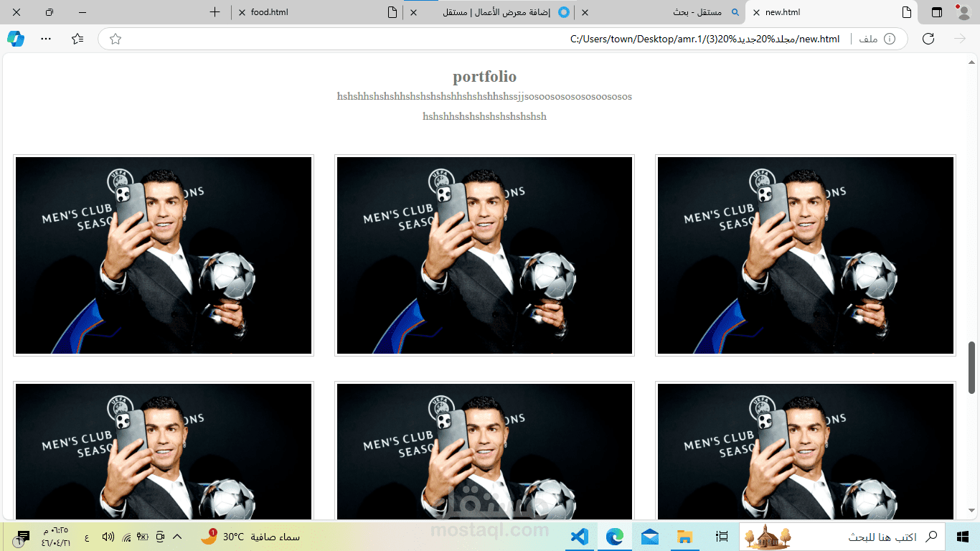Open Wi-Fi network tray icon
This screenshot has height=551, width=980.
[126, 537]
